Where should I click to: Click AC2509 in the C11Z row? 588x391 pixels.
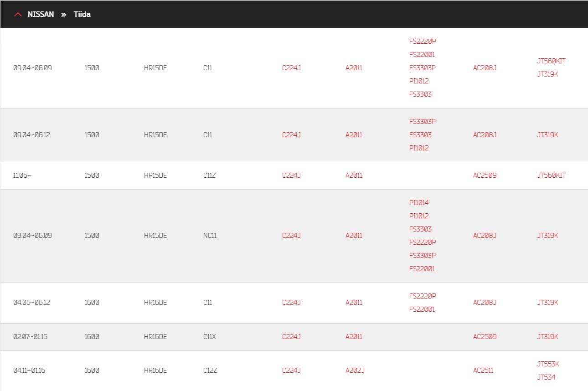[485, 175]
